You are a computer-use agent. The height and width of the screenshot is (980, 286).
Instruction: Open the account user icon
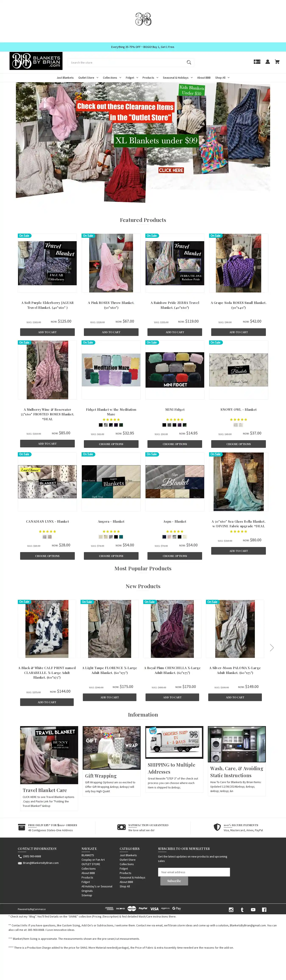[268, 62]
